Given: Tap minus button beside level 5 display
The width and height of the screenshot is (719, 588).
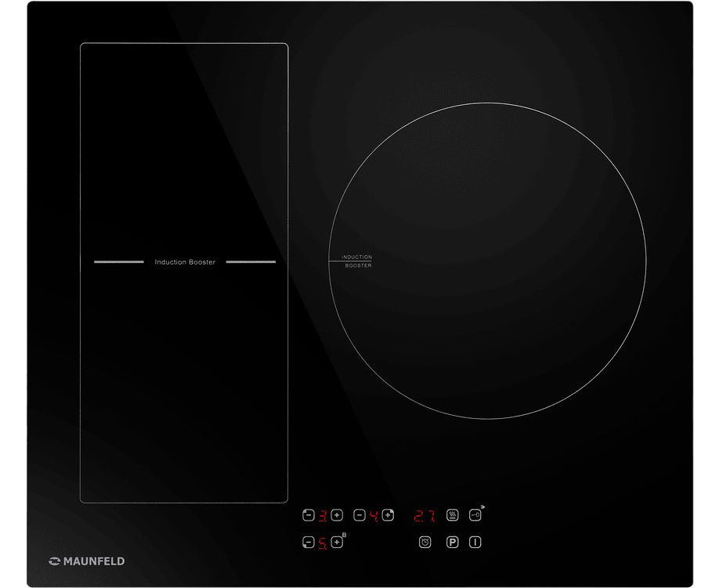Looking at the screenshot, I should 308,542.
